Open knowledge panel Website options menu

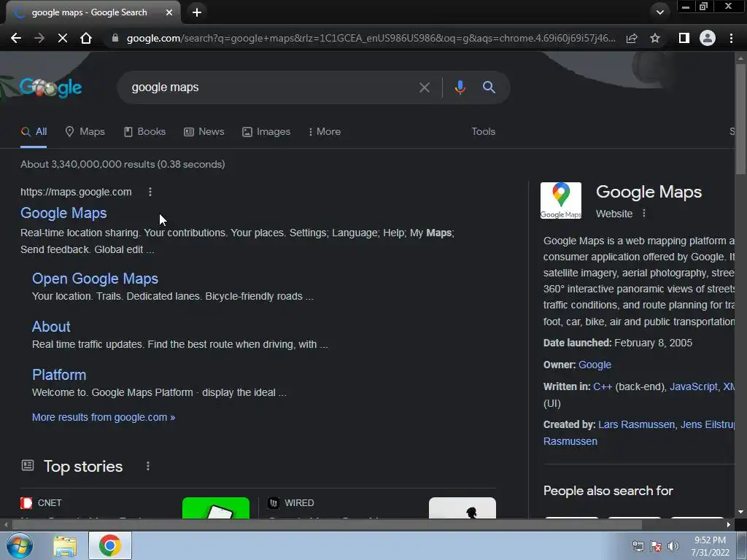pos(644,214)
